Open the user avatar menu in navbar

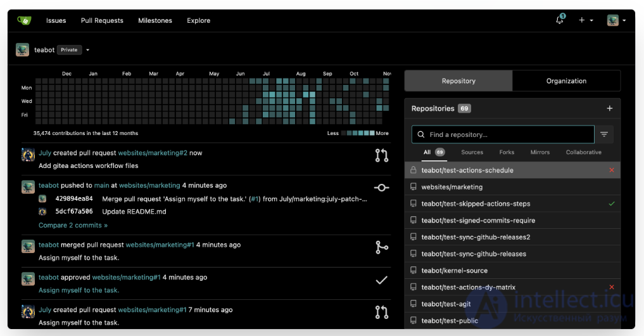(616, 20)
